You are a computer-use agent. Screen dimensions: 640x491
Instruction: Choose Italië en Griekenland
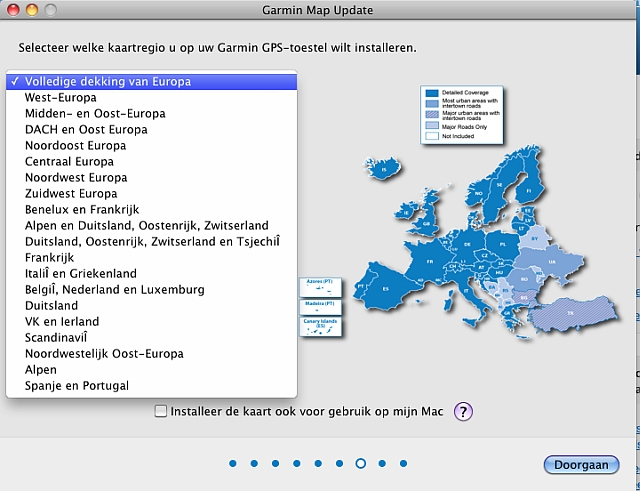tap(151, 273)
